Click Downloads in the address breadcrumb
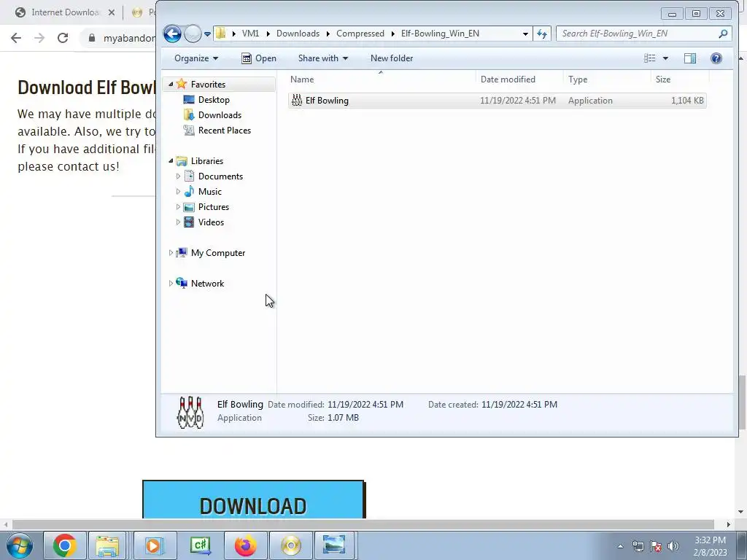This screenshot has width=747, height=560. click(x=298, y=34)
